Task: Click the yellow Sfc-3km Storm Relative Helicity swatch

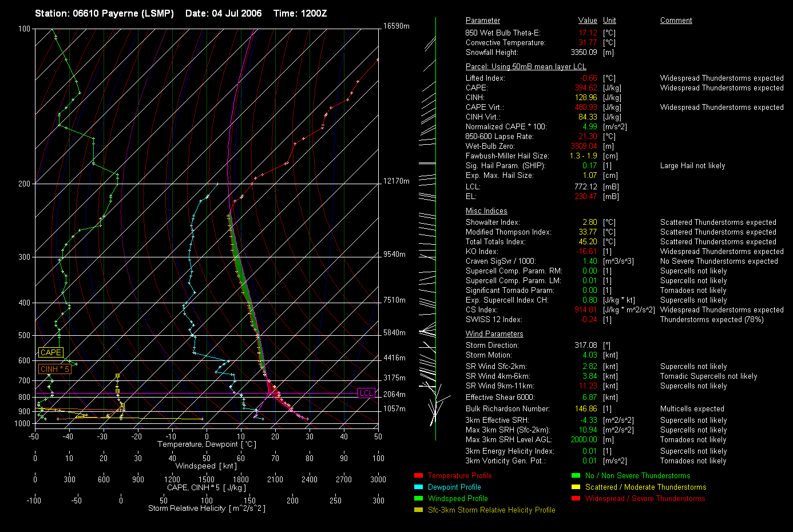Action: 418,510
